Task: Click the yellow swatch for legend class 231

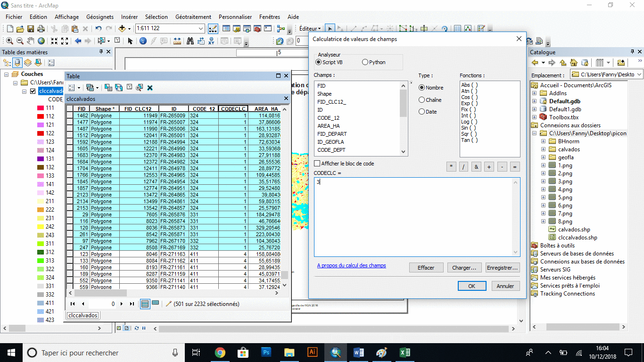Action: point(41,218)
